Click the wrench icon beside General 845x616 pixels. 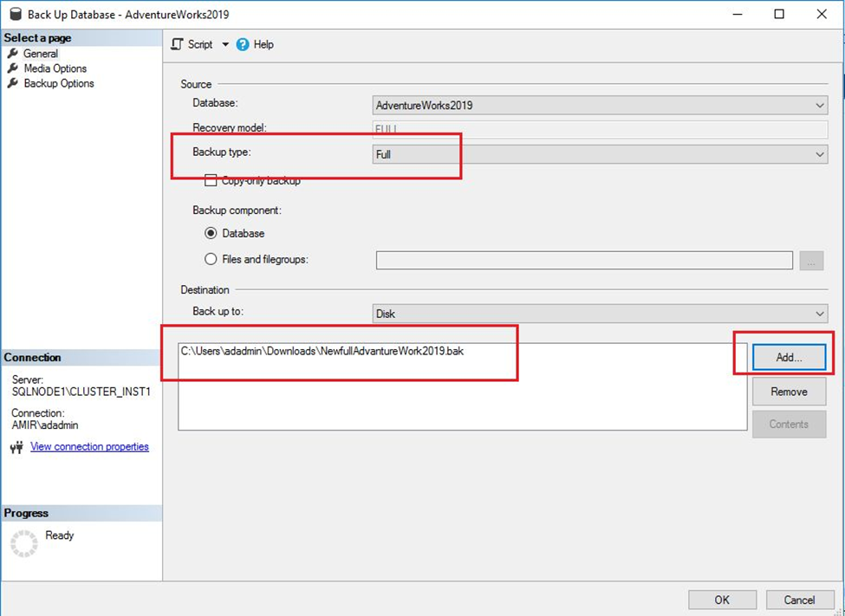tap(13, 53)
